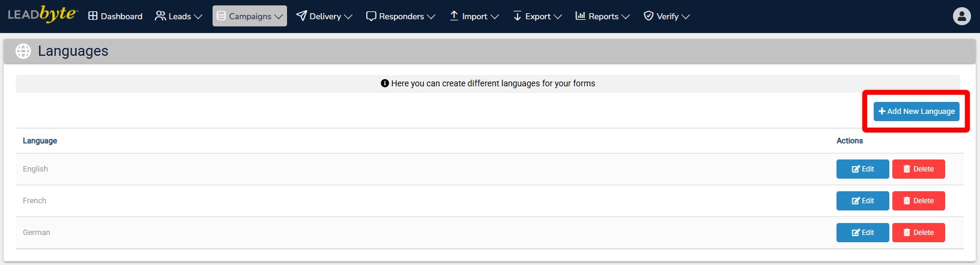This screenshot has width=980, height=265.
Task: Delete the French language
Action: click(919, 201)
